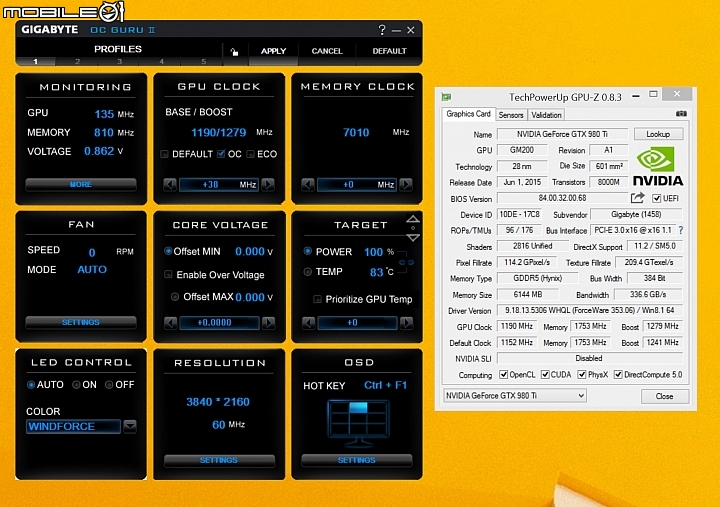Click the Lookup button in GPU-Z
Image resolution: width=720 pixels, height=507 pixels.
point(658,134)
